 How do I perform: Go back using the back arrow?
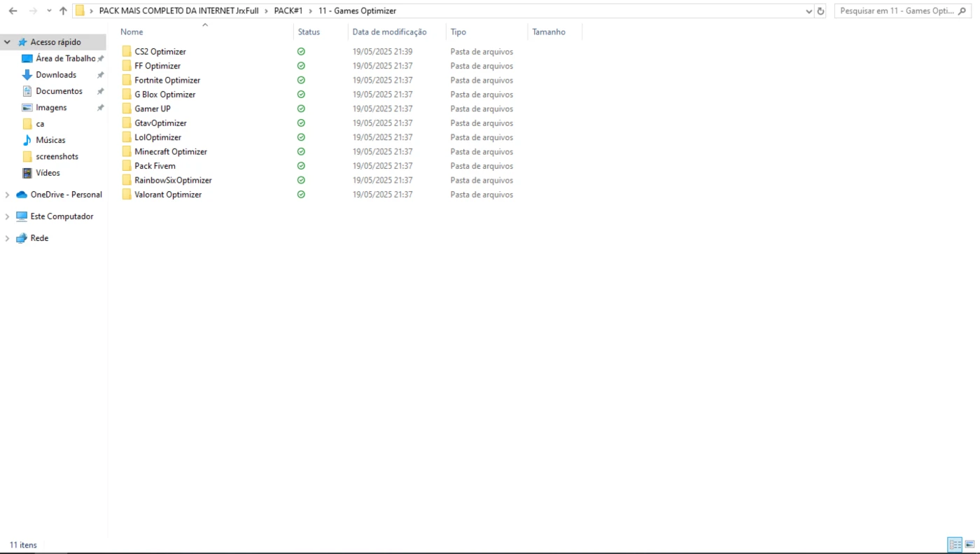(x=13, y=11)
